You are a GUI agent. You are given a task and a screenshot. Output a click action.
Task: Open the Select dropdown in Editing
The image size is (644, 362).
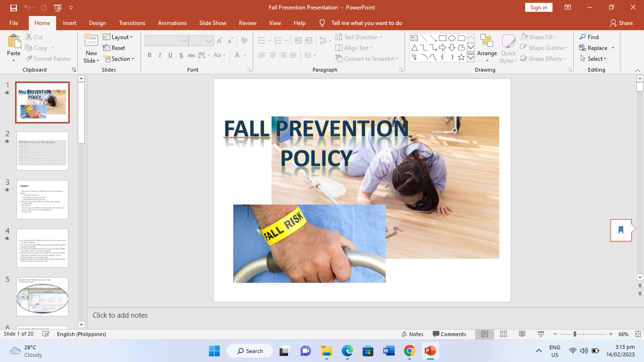pyautogui.click(x=593, y=59)
